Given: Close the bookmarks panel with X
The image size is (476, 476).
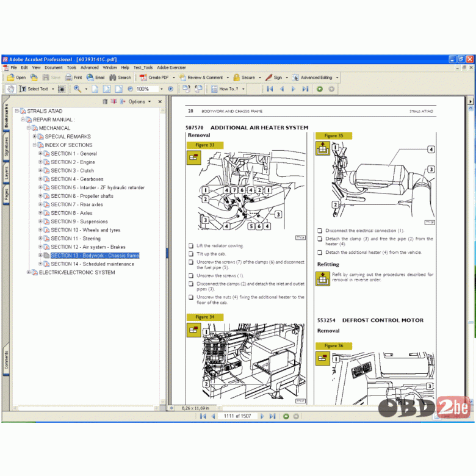Looking at the screenshot, I should (x=160, y=102).
